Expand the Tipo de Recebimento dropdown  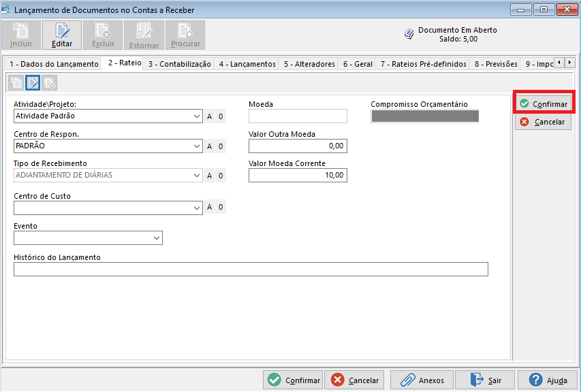point(196,176)
